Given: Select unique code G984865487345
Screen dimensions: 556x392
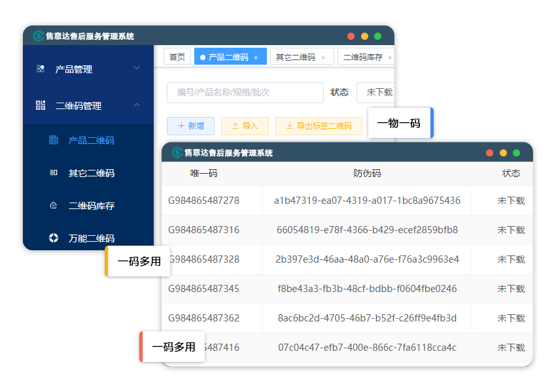Looking at the screenshot, I should [x=203, y=289].
